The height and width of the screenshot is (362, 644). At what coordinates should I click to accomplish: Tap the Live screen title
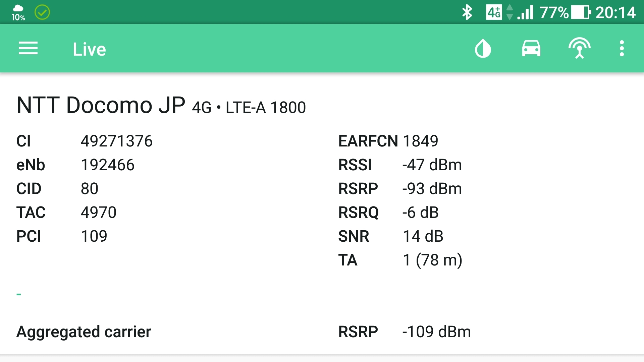point(89,49)
